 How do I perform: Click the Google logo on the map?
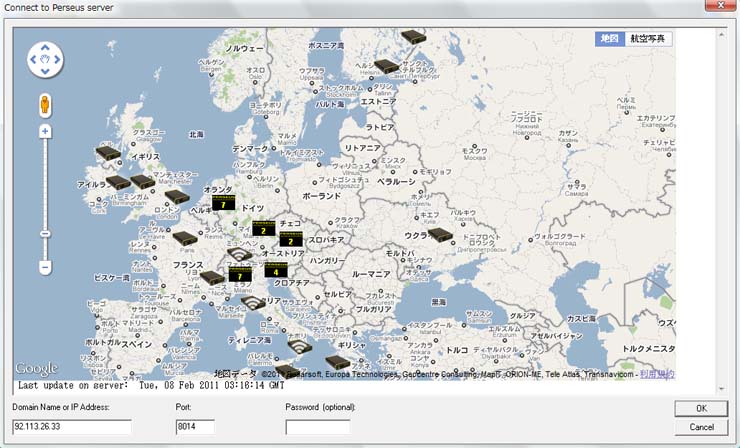(36, 369)
